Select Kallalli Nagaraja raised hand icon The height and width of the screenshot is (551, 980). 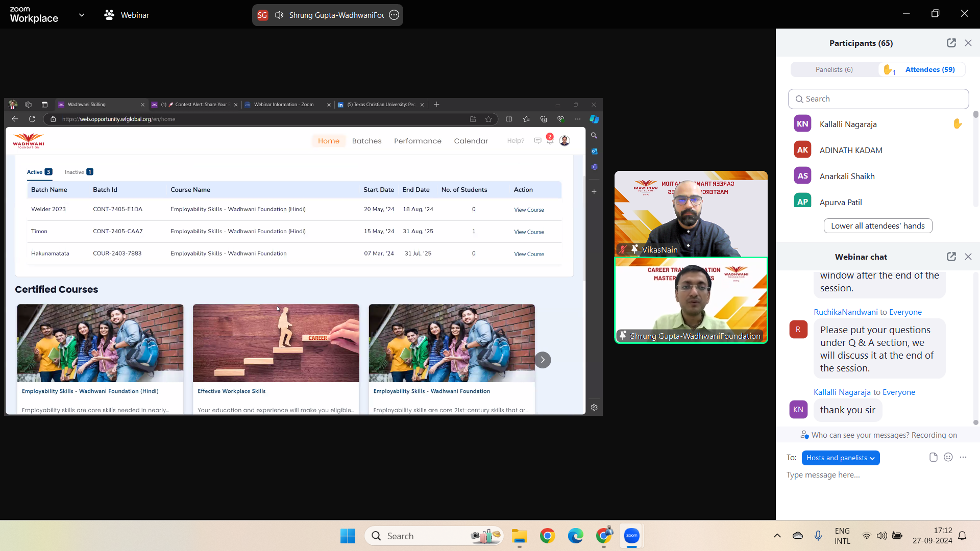tap(957, 124)
